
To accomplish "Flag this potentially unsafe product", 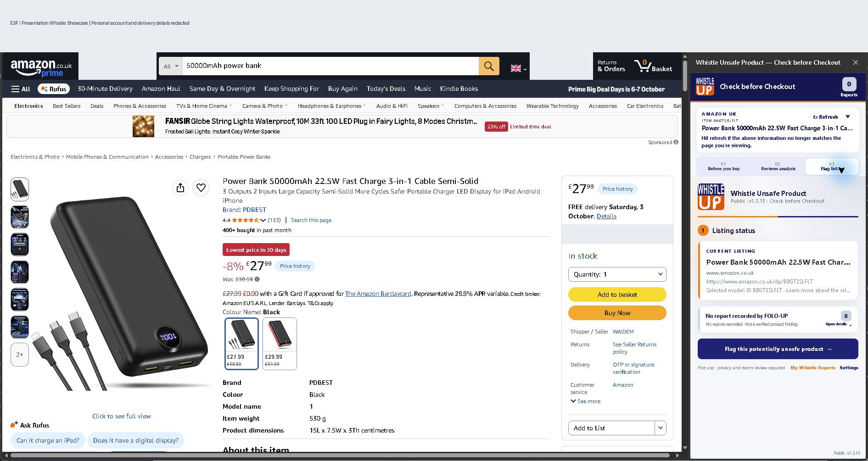I will pyautogui.click(x=778, y=349).
